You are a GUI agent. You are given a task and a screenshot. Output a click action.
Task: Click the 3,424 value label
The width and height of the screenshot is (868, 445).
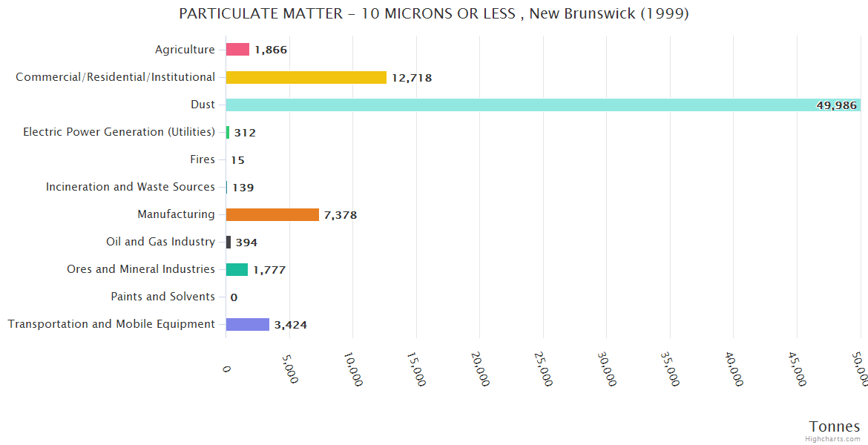pyautogui.click(x=290, y=325)
